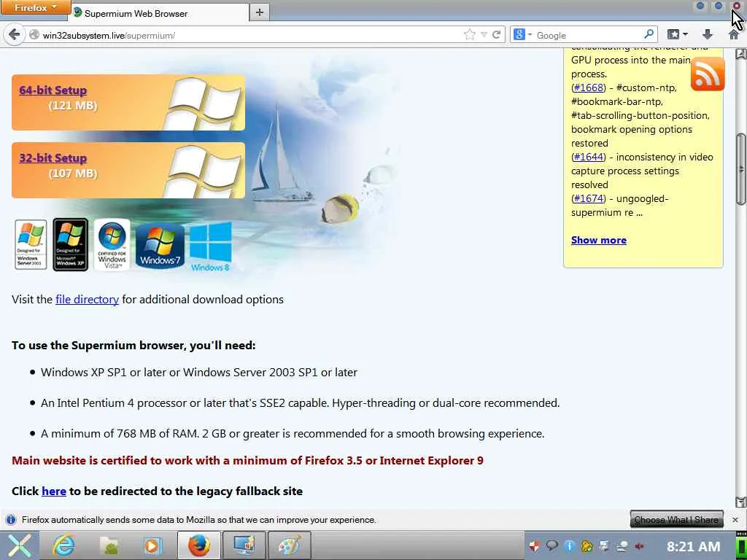The image size is (747, 560).
Task: Click the Show more link
Action: (x=599, y=240)
